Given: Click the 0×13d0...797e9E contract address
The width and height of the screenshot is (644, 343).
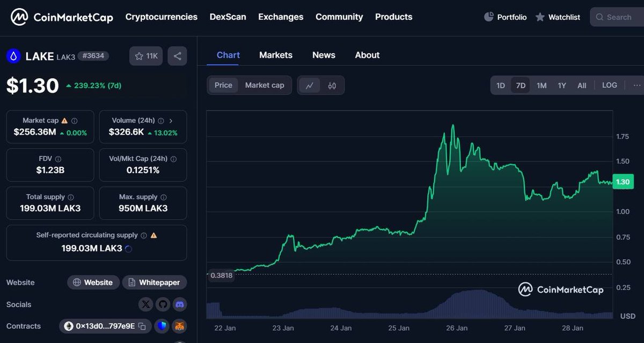Looking at the screenshot, I should tap(105, 326).
